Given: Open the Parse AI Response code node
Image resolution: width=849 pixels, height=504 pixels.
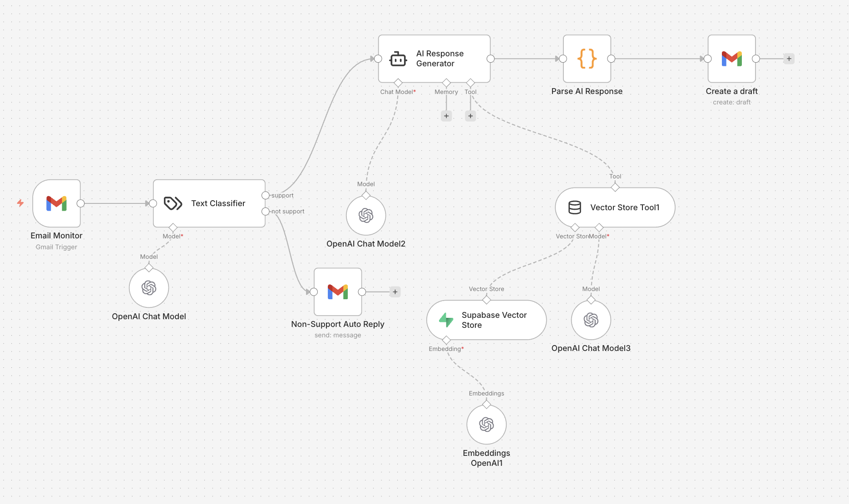Looking at the screenshot, I should tap(587, 59).
